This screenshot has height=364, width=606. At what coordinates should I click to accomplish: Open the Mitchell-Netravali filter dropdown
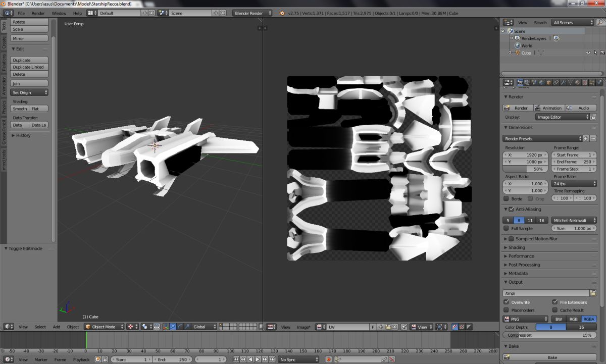574,220
